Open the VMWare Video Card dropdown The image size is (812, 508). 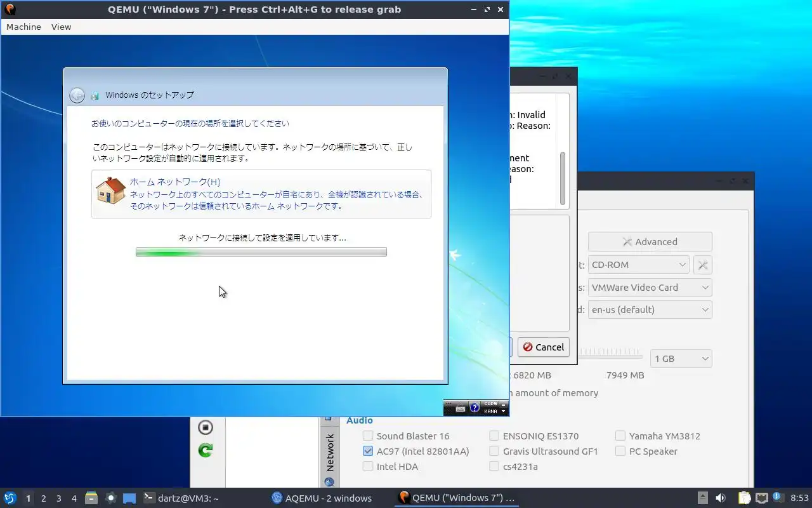click(x=650, y=287)
